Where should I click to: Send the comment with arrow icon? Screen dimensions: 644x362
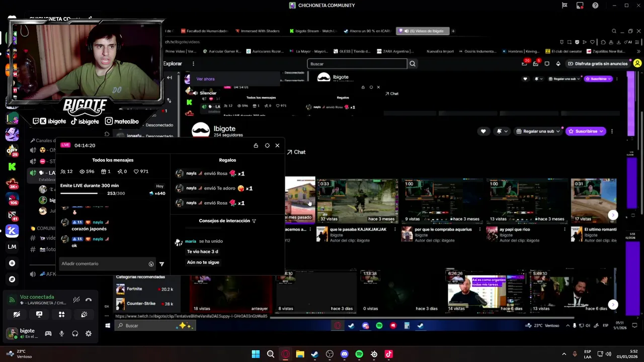(162, 264)
